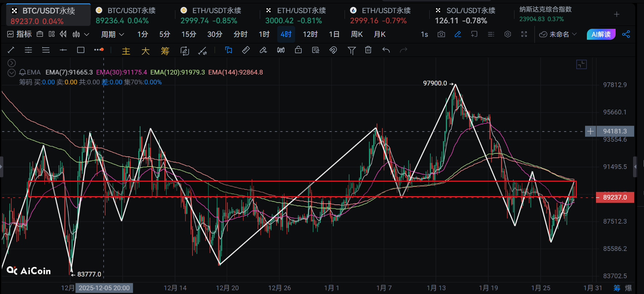Viewport: 644px width, 294px height.
Task: Delete drawings with the trash icon
Action: 368,50
